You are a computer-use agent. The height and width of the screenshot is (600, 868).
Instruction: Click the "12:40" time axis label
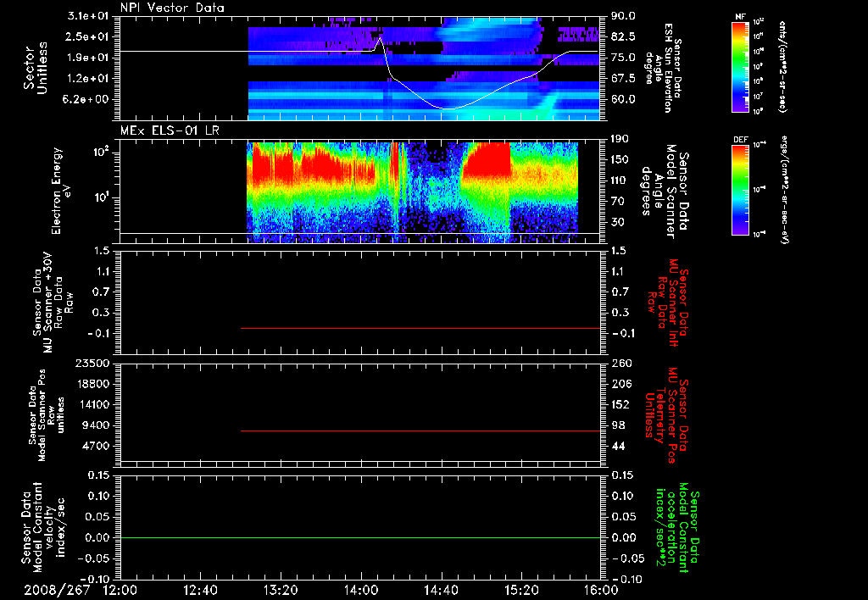pyautogui.click(x=200, y=590)
